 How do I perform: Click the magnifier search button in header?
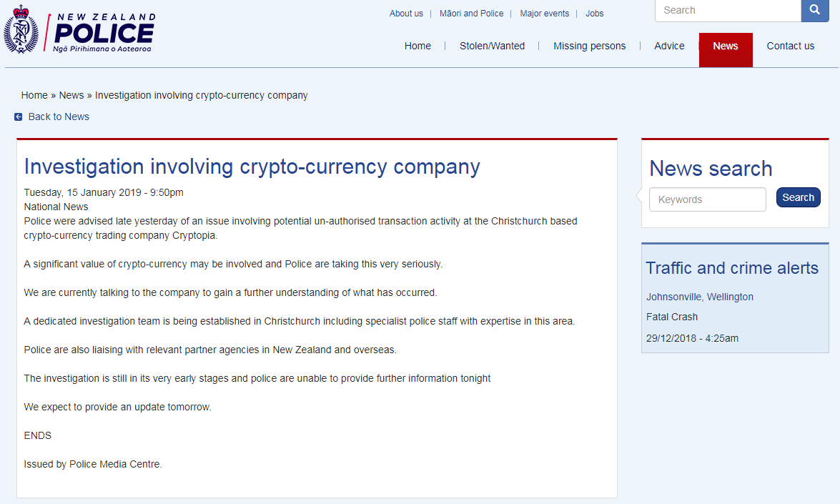(x=815, y=10)
